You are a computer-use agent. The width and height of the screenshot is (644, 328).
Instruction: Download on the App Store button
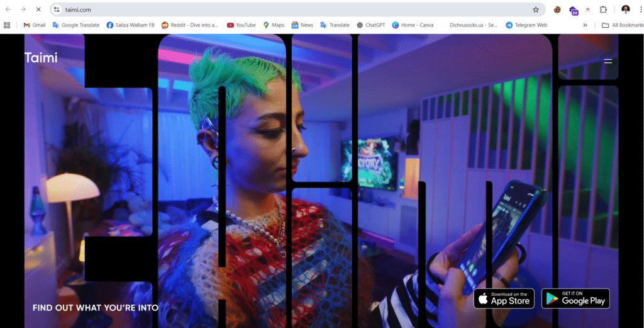pos(504,298)
